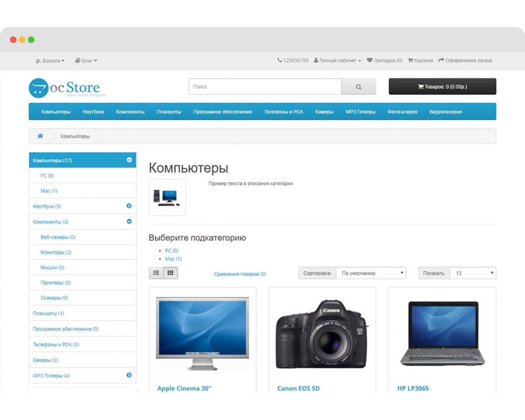Open the Mac (1) subcategory link
Screen dimensions: 525x420
coord(173,259)
